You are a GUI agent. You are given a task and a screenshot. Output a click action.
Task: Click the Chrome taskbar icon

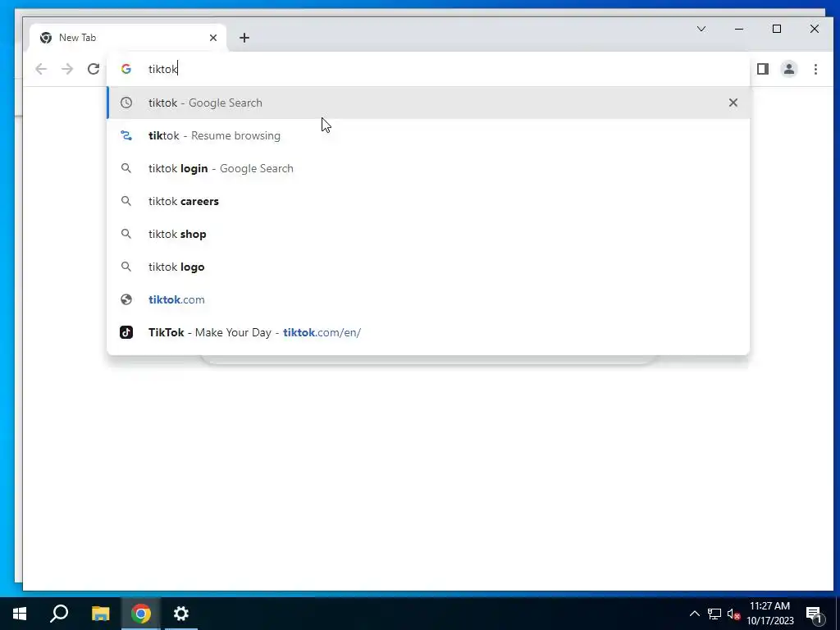(141, 614)
